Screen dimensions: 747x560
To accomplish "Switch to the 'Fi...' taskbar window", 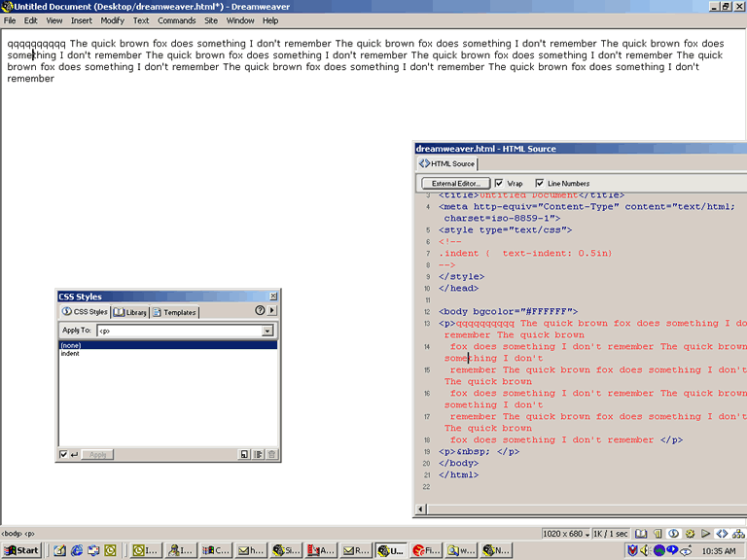I will click(x=425, y=550).
